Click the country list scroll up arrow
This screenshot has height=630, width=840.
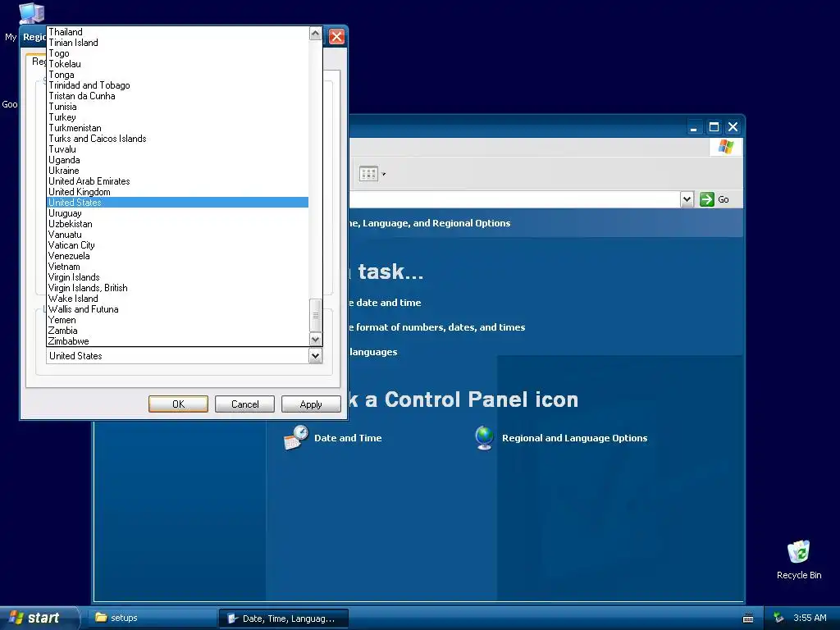tap(316, 33)
